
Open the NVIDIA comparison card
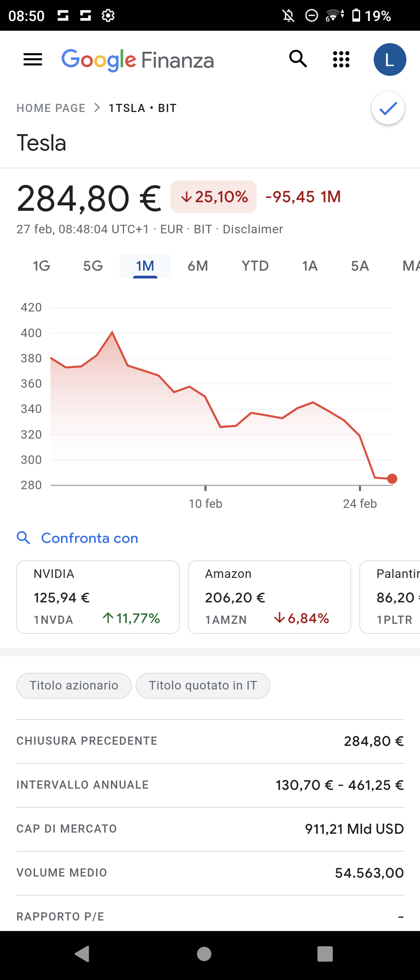click(98, 597)
